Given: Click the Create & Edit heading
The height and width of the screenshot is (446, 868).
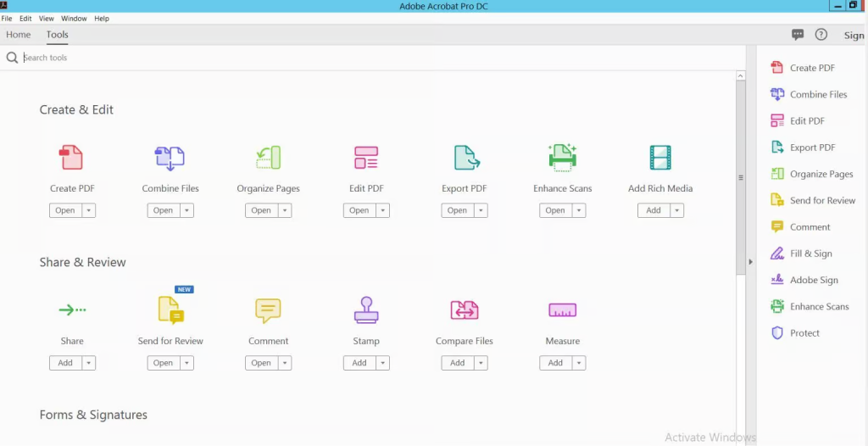Looking at the screenshot, I should 76,109.
